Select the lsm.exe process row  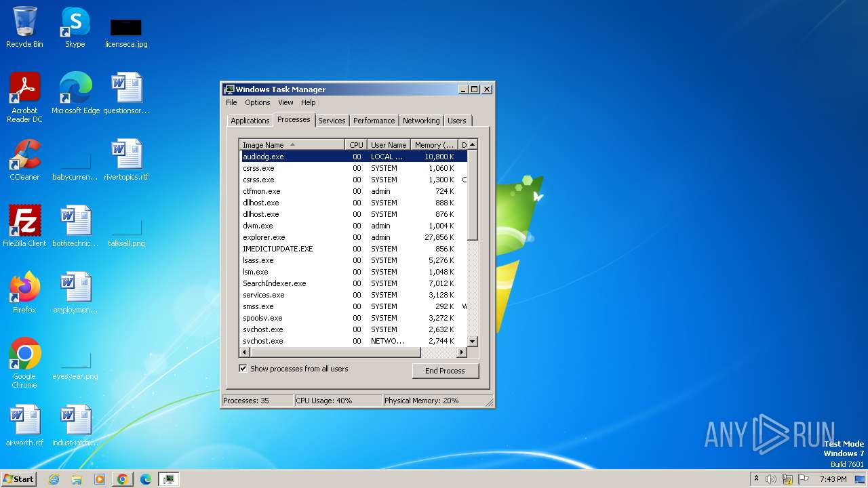[353, 272]
